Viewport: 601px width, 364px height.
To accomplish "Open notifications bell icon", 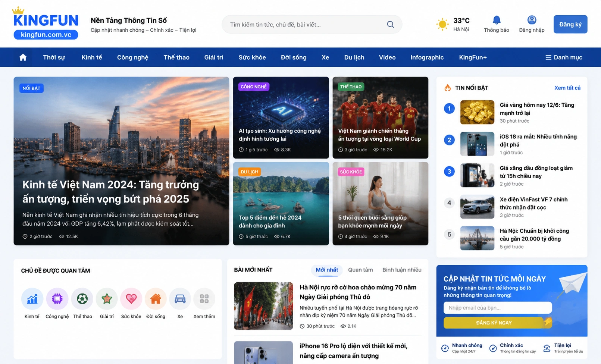I will [497, 20].
